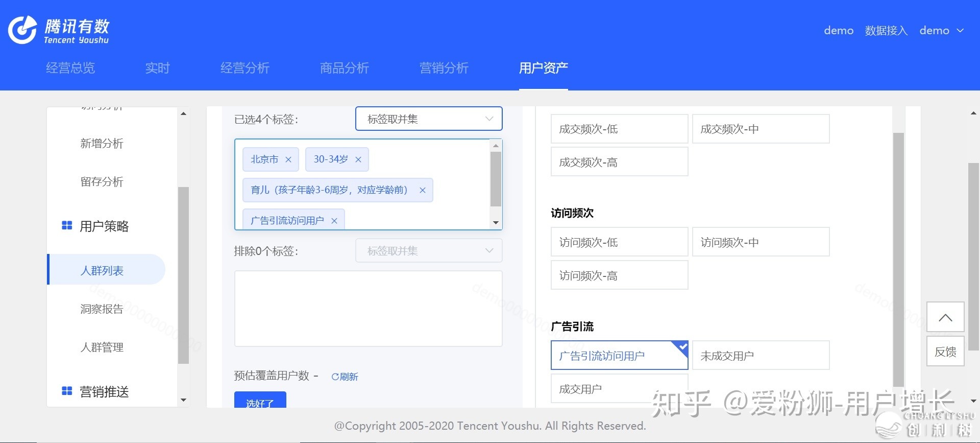Select the 访问频次-高 tag option
Screen dimensions: 980x443
tap(619, 275)
